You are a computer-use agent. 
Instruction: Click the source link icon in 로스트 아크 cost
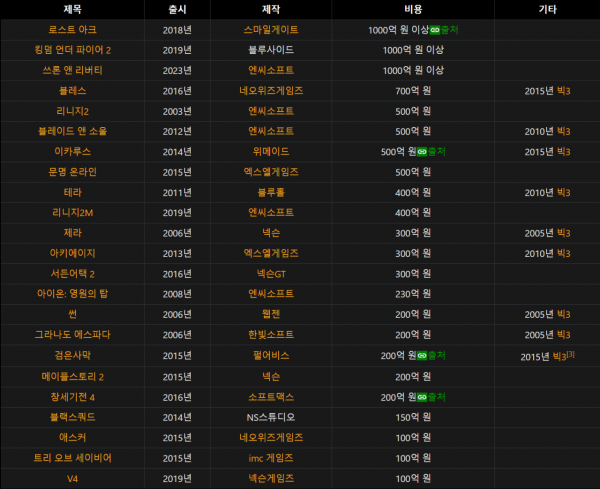coord(435,30)
